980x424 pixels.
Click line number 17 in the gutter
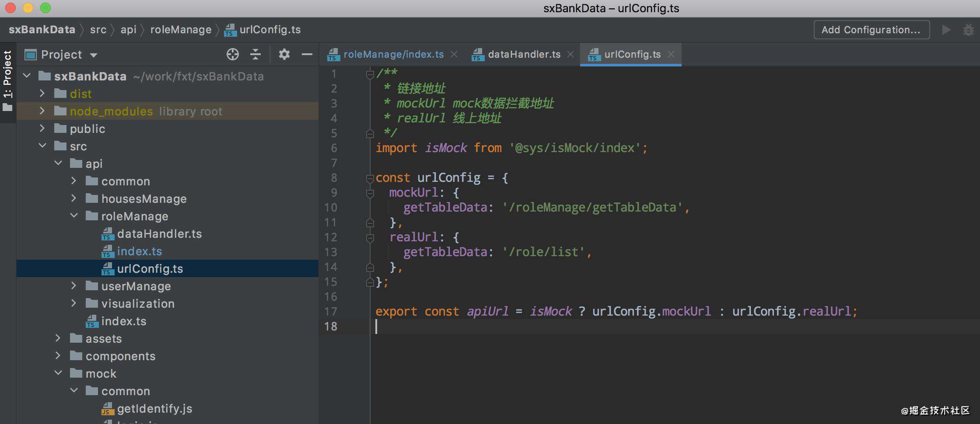[x=331, y=312]
